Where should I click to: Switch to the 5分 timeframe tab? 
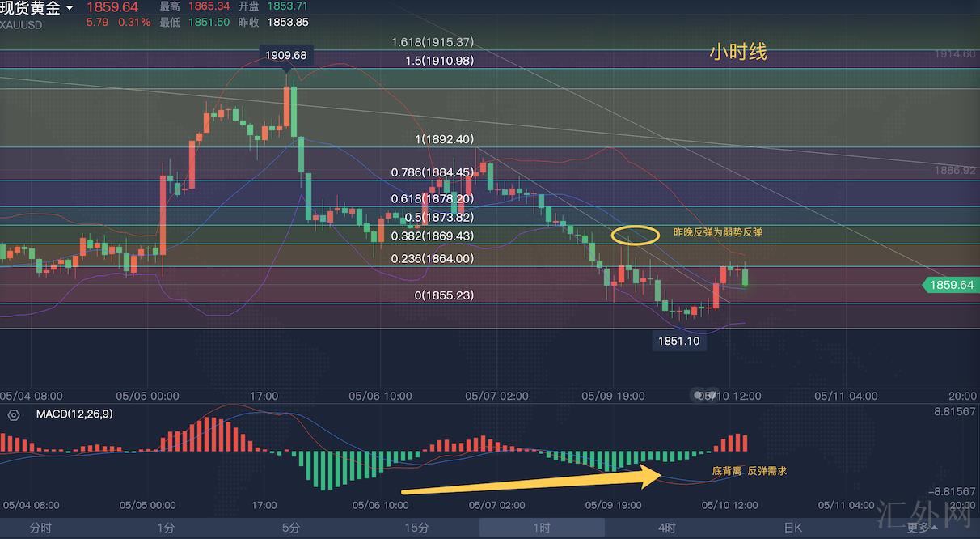click(291, 528)
